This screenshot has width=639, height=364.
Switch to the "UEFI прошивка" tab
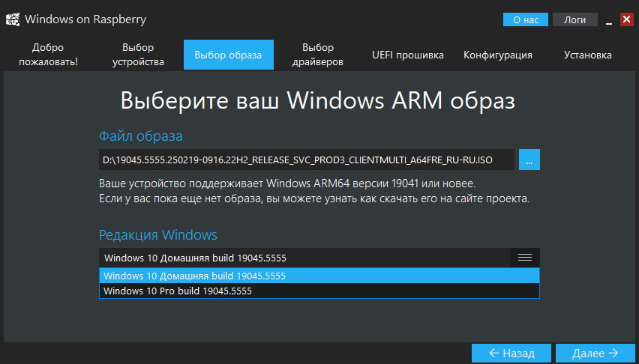[x=408, y=55]
